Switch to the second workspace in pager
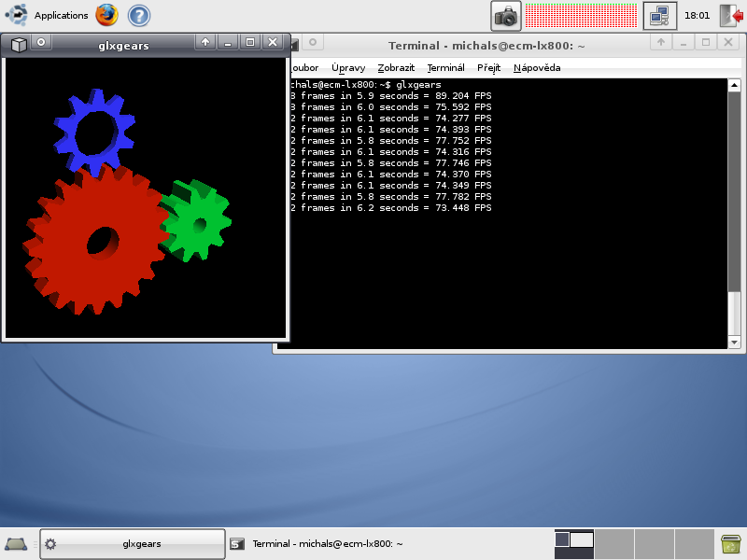747x560 pixels. (x=614, y=544)
